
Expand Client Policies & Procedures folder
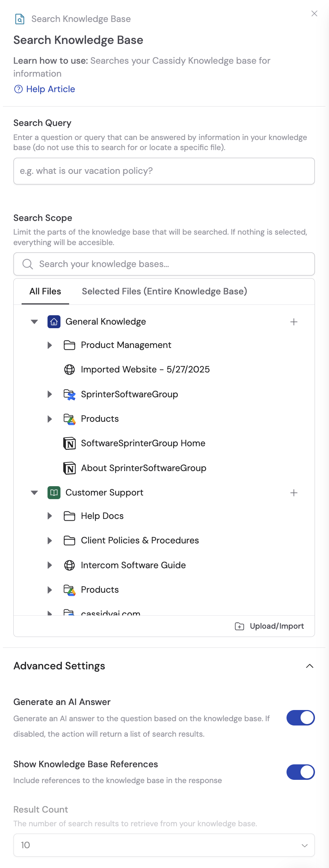[x=50, y=541]
